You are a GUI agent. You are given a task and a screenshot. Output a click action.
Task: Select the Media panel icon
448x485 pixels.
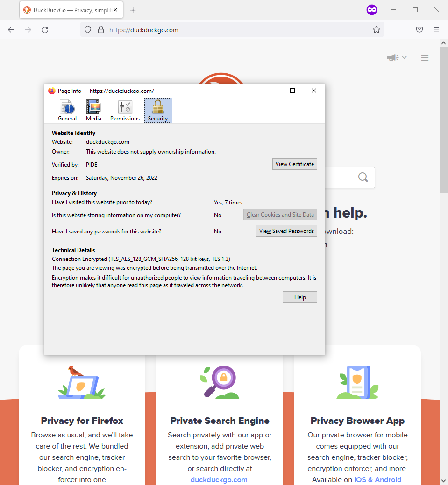pos(93,110)
